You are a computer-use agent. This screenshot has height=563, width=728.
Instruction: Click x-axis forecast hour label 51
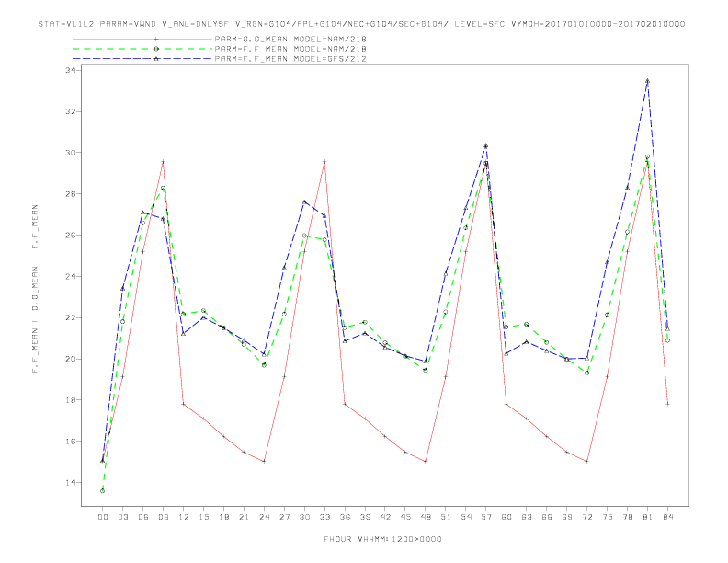point(446,517)
